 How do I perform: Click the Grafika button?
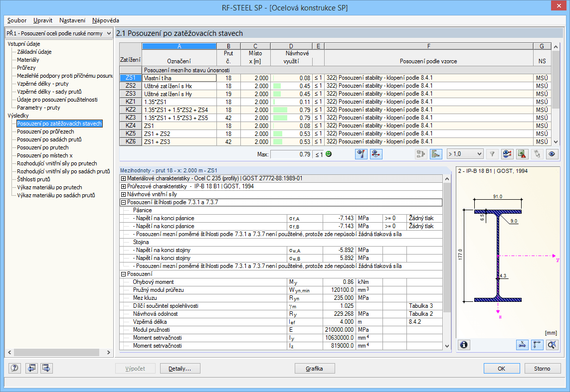pyautogui.click(x=315, y=369)
